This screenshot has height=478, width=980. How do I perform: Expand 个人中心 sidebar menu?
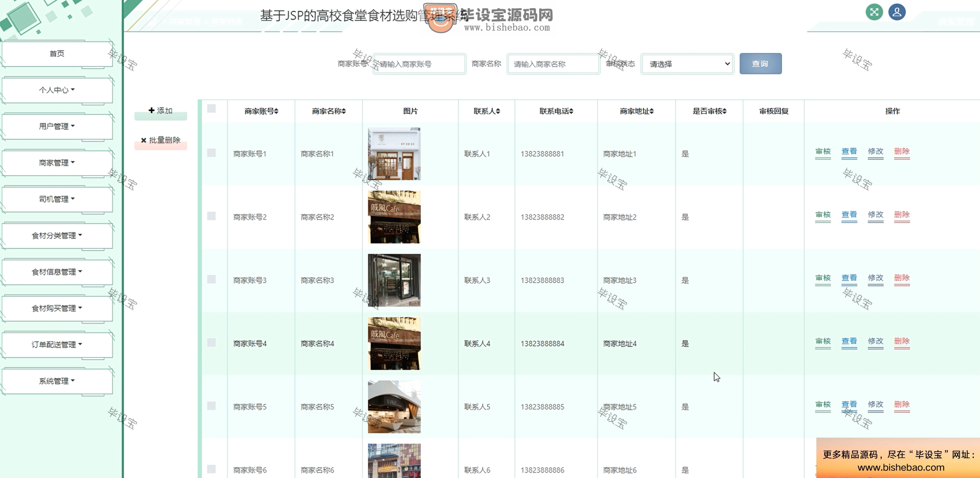click(x=57, y=90)
